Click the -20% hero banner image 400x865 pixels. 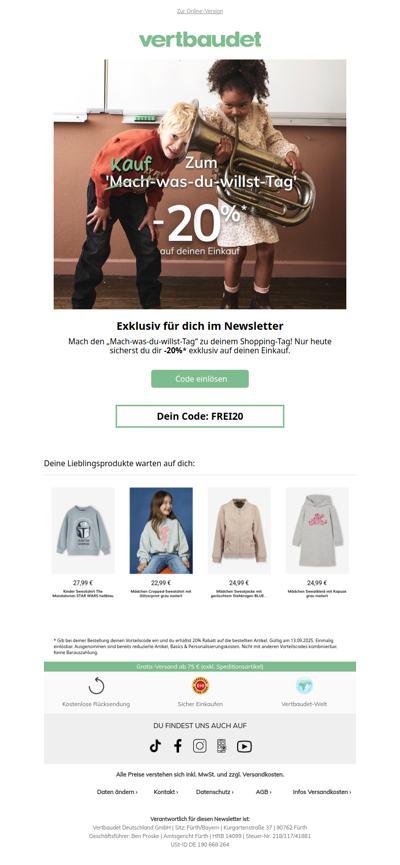pos(200,184)
